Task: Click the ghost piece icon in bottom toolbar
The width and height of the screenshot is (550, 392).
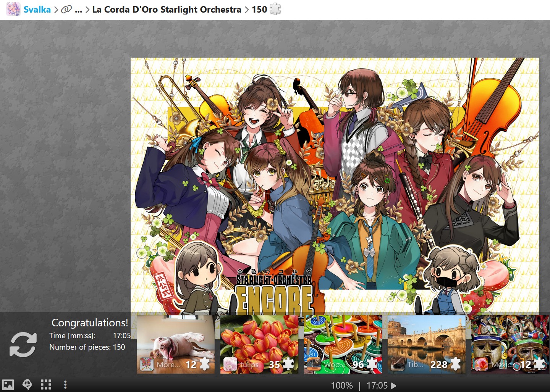Action: coord(27,385)
